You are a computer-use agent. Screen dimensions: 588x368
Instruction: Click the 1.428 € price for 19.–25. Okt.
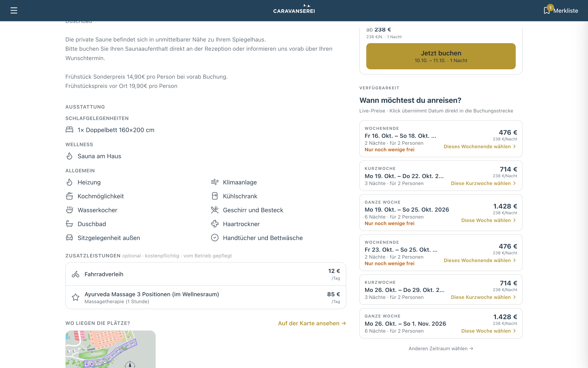(x=505, y=206)
